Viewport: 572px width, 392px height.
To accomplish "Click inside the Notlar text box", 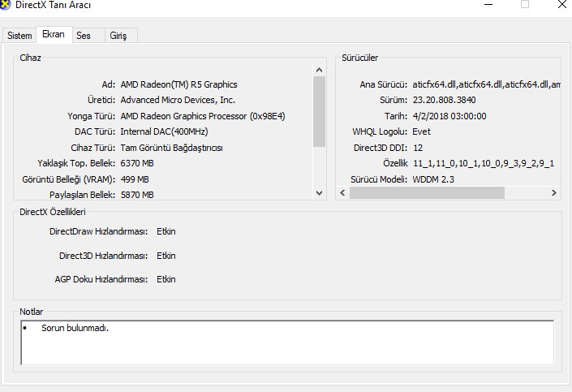I will coord(287,342).
